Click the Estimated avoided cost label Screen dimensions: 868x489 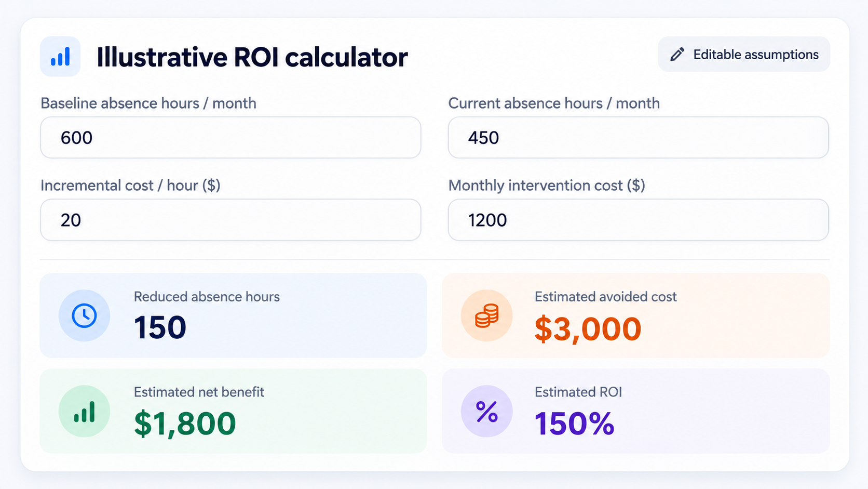point(605,297)
